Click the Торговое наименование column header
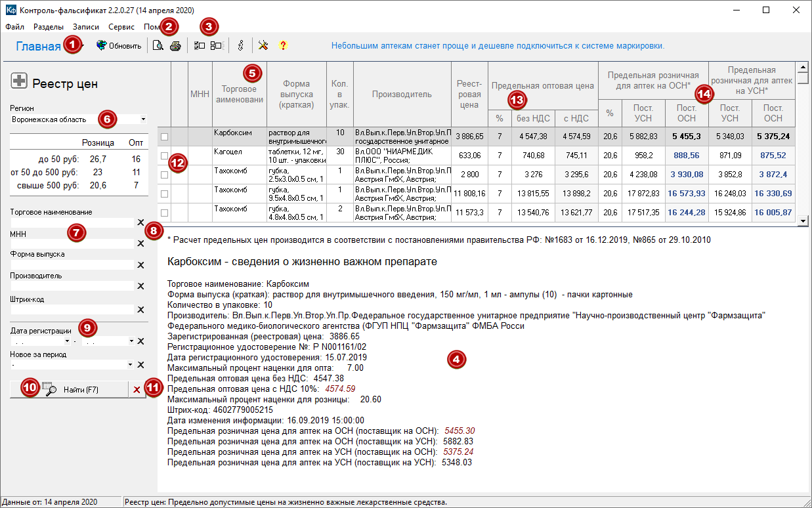This screenshot has width=812, height=508. (239, 95)
